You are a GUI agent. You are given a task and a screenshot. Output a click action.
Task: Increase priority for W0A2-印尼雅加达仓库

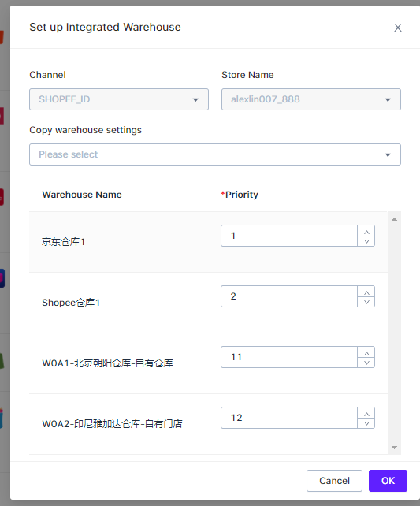click(366, 413)
